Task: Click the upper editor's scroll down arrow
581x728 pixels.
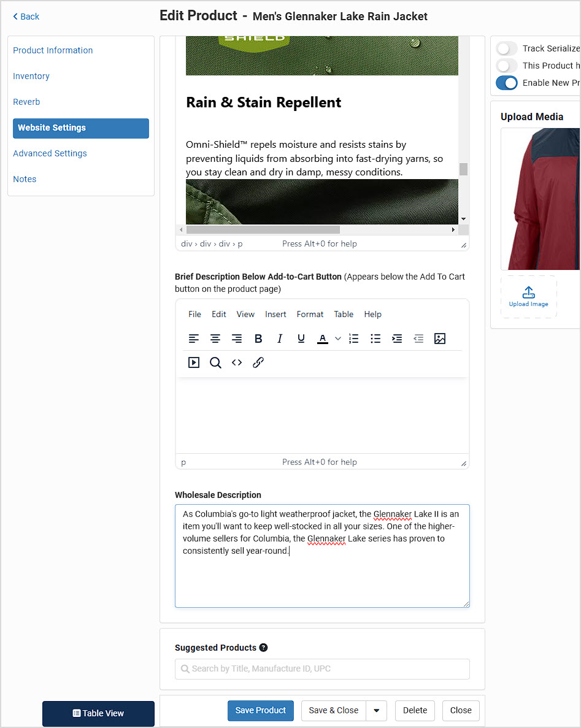Action: [x=463, y=219]
